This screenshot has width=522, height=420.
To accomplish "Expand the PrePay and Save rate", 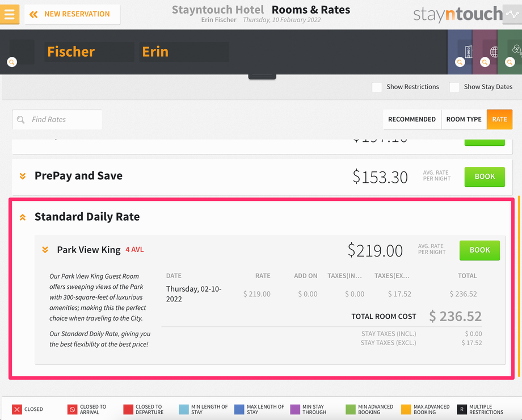I will pos(23,176).
